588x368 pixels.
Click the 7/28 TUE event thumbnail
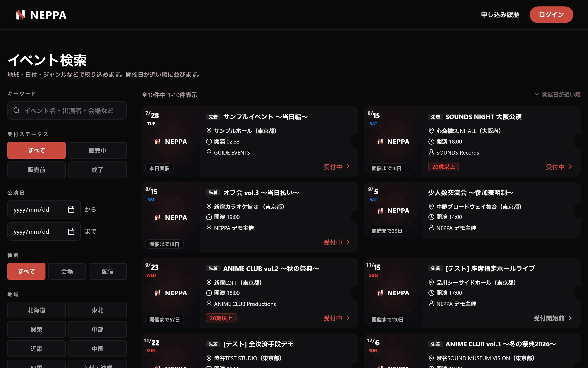pyautogui.click(x=171, y=141)
